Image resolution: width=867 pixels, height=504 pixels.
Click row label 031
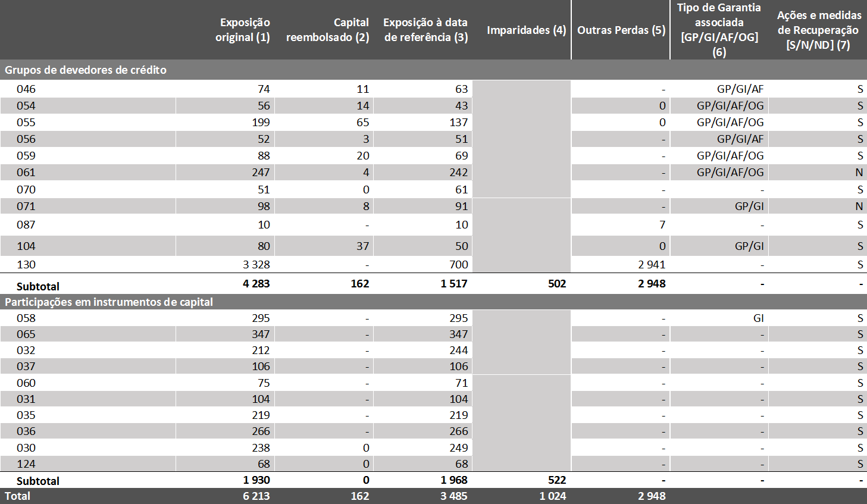pyautogui.click(x=26, y=399)
